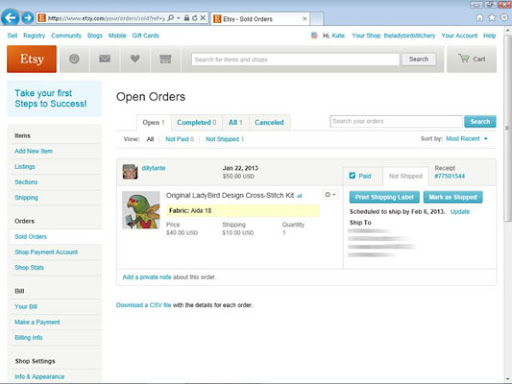Click the Etsy logo

tap(32, 59)
